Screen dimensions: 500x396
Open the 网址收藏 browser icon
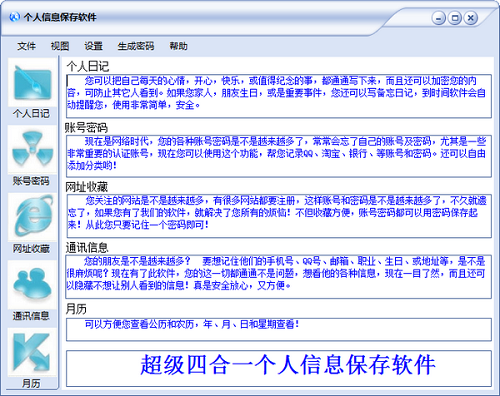pyautogui.click(x=32, y=217)
